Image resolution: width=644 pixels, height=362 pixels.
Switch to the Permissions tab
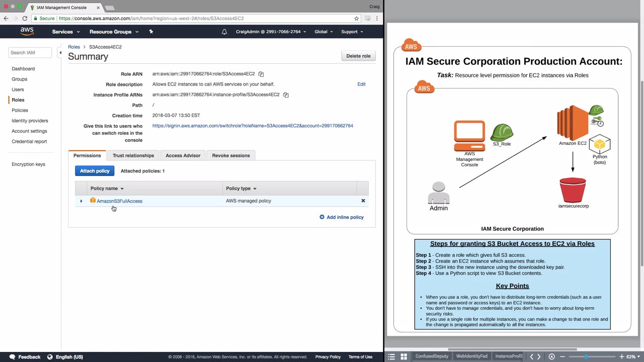[87, 155]
